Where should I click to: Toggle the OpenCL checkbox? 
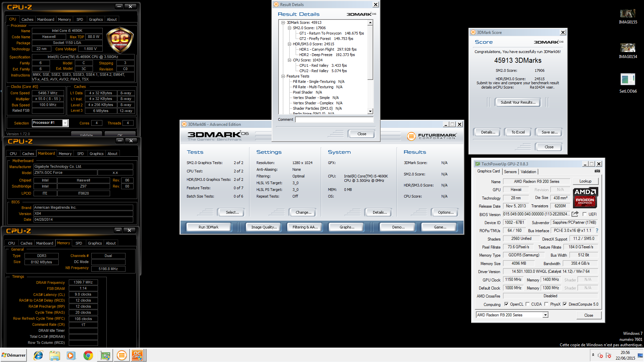(x=506, y=304)
